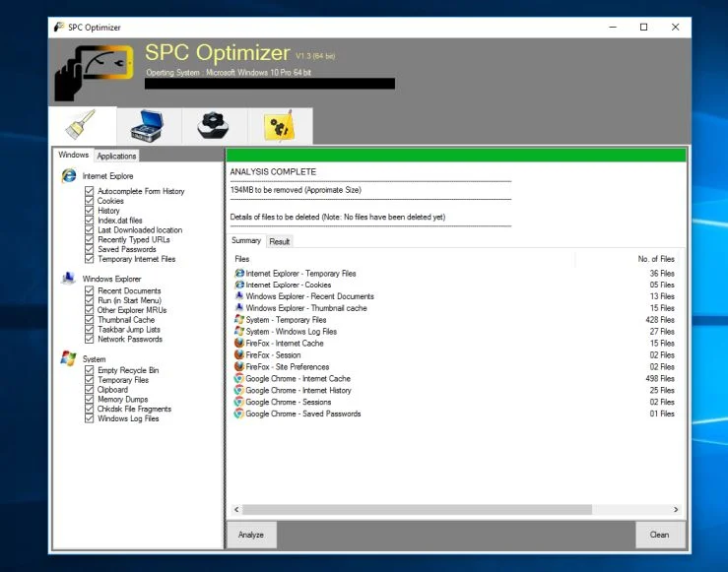Uncheck Empty Recycle Bin checkbox
This screenshot has height=572, width=728.
point(89,370)
